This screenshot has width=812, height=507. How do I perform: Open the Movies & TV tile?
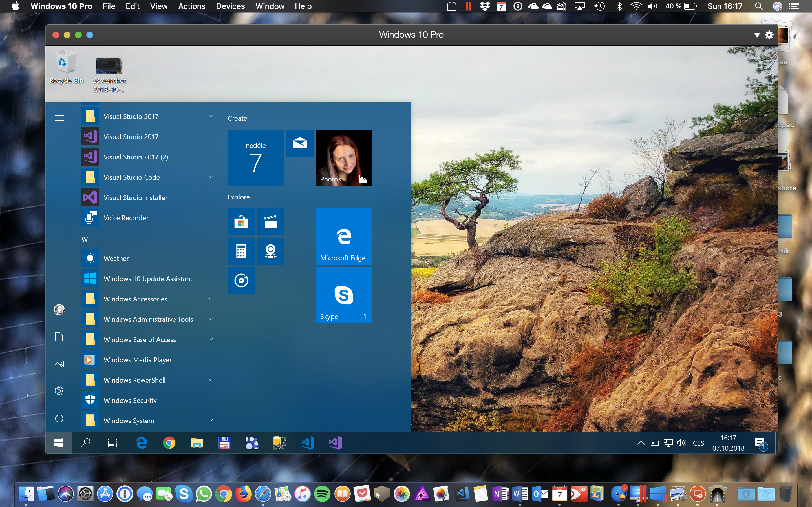click(270, 222)
